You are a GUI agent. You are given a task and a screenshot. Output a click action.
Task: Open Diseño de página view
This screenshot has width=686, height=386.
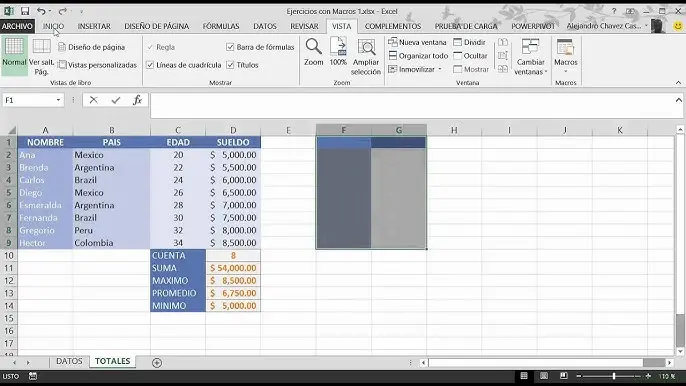click(91, 47)
